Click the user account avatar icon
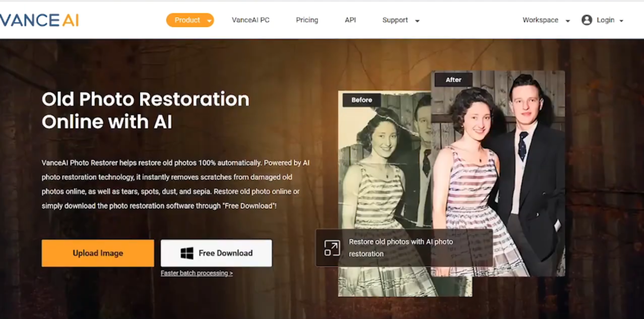Viewport: 644px width, 319px height. (587, 20)
